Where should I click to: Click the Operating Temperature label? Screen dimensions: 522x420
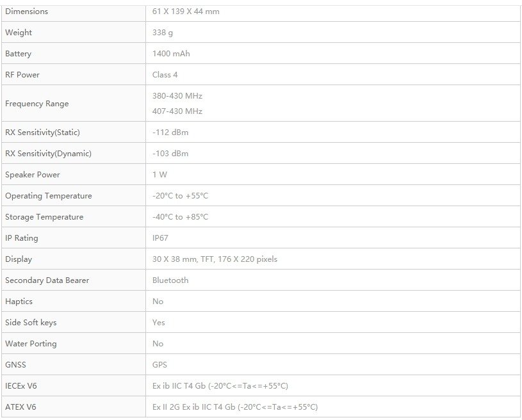(x=49, y=196)
